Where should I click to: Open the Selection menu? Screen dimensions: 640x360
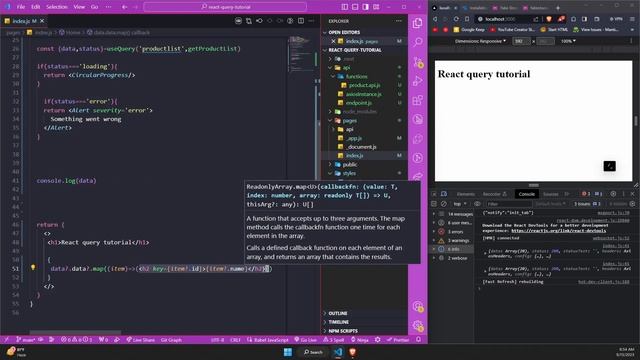click(x=57, y=7)
